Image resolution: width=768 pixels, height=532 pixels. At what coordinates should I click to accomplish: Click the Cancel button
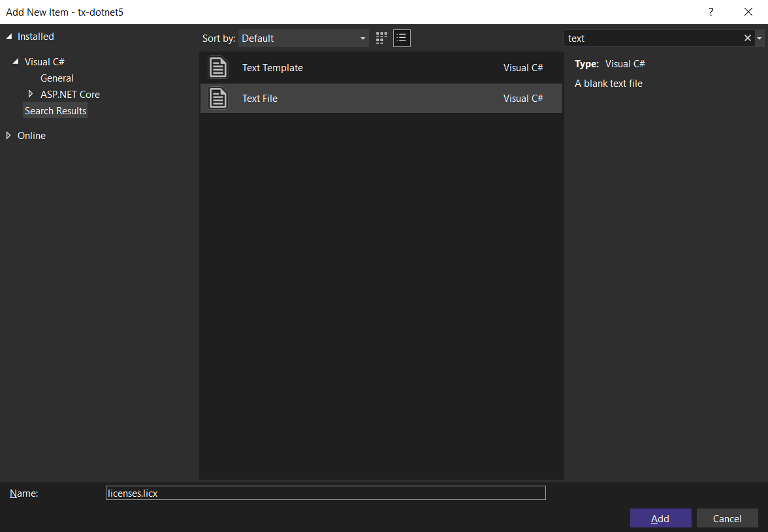click(x=727, y=518)
